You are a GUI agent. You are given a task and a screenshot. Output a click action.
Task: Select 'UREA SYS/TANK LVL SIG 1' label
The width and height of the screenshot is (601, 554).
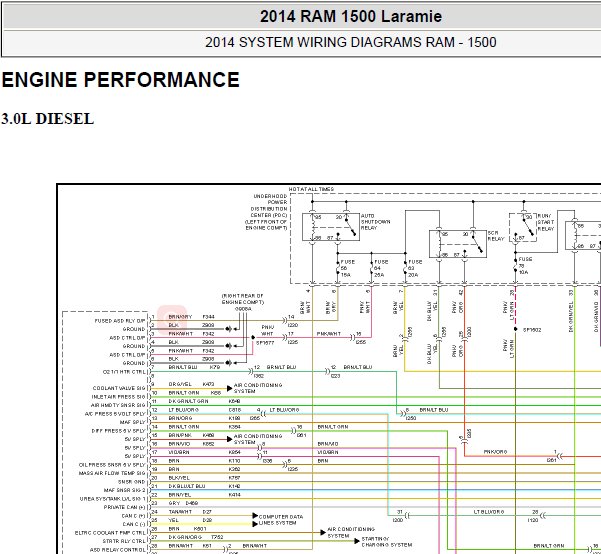113,499
